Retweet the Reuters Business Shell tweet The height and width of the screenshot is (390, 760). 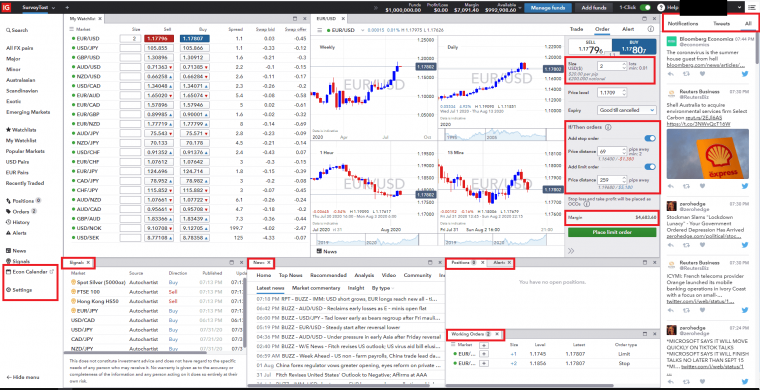coord(686,186)
